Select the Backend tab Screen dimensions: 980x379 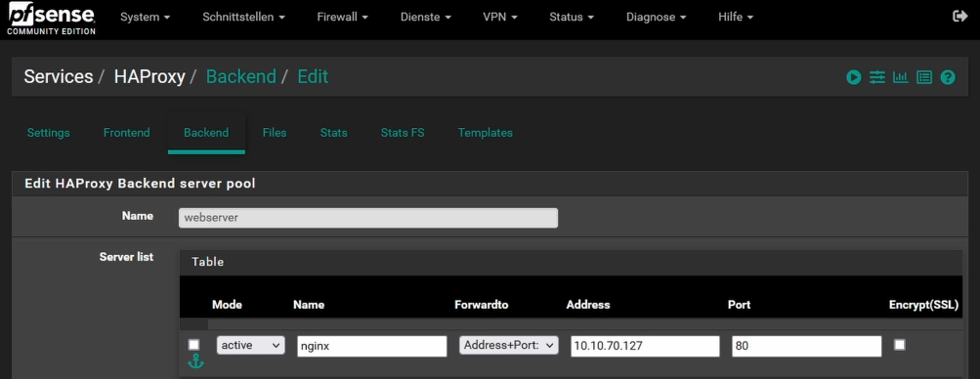coord(206,133)
